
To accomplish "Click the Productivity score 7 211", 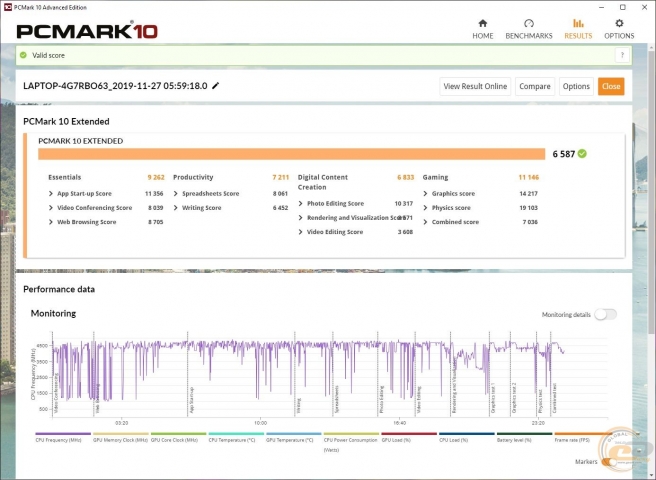I will (x=280, y=177).
